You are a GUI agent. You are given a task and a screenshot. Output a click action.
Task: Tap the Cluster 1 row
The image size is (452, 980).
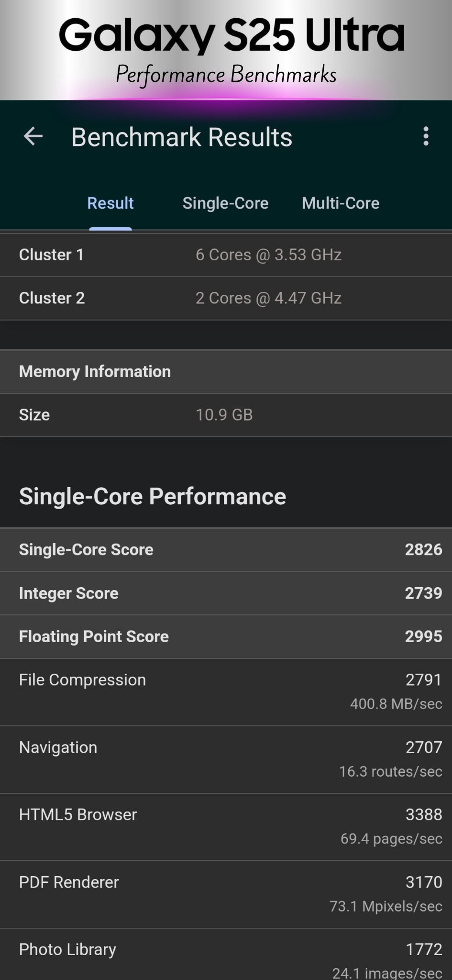point(226,255)
